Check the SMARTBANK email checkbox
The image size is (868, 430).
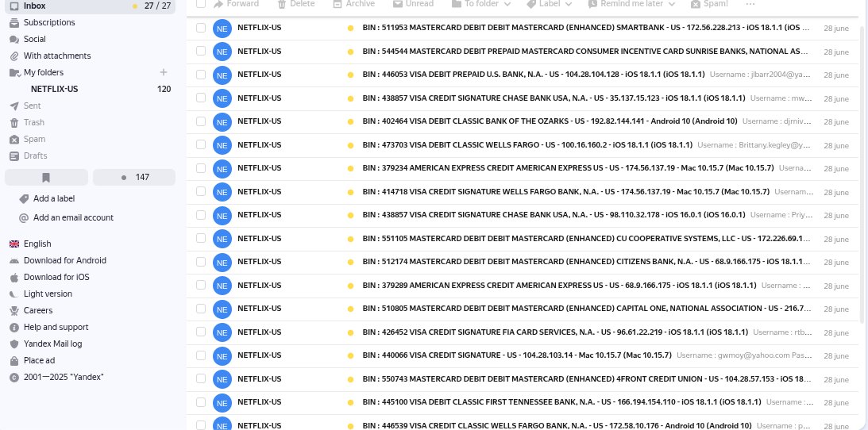pyautogui.click(x=201, y=28)
